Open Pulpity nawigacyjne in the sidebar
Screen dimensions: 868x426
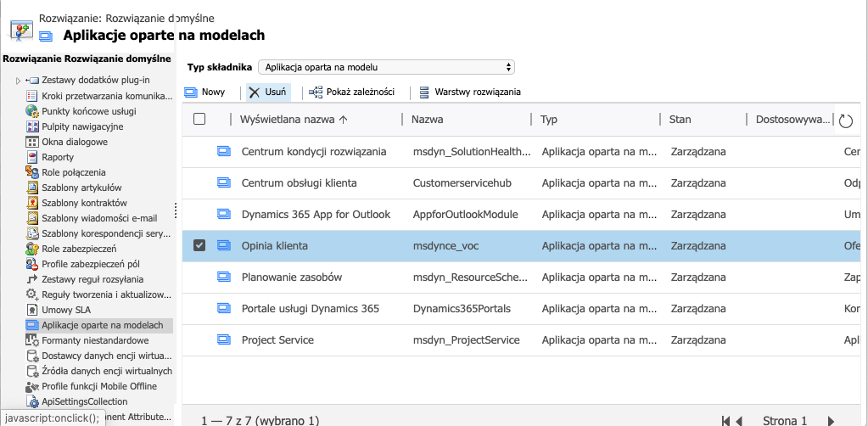(81, 126)
